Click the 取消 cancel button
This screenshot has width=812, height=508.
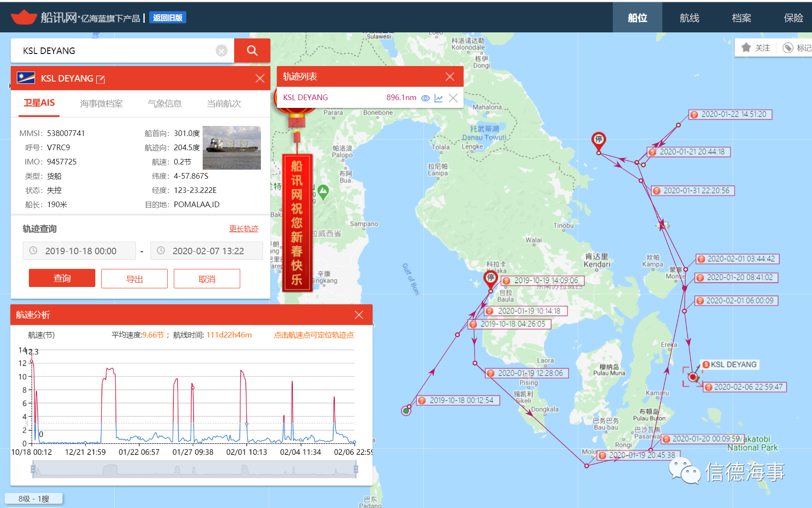click(207, 279)
